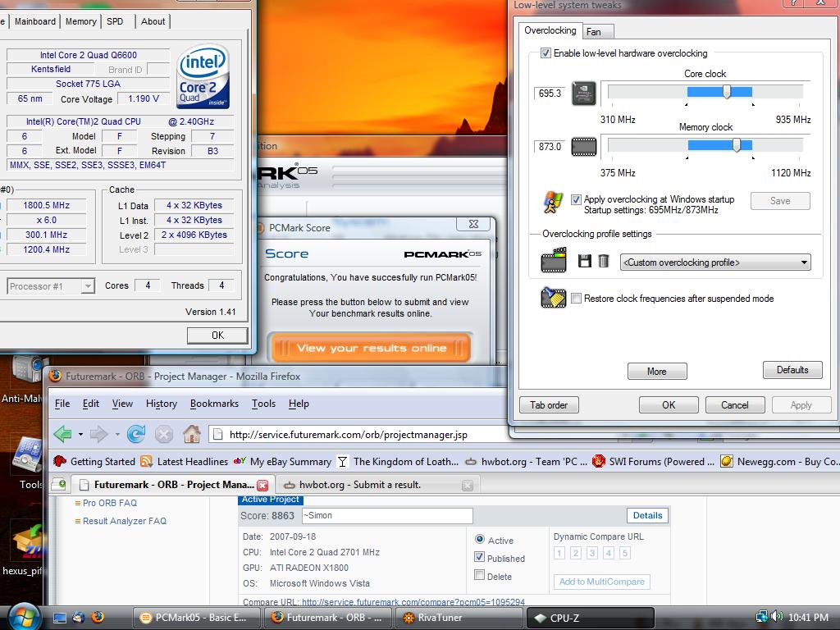840x630 pixels.
Task: Click Firefox forward arrow button
Action: (x=99, y=434)
